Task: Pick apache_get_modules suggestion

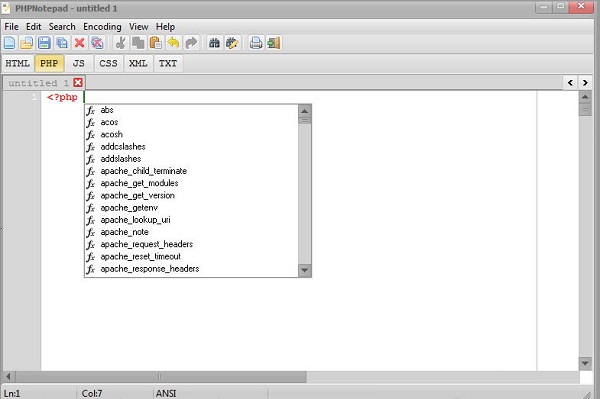Action: pyautogui.click(x=191, y=184)
